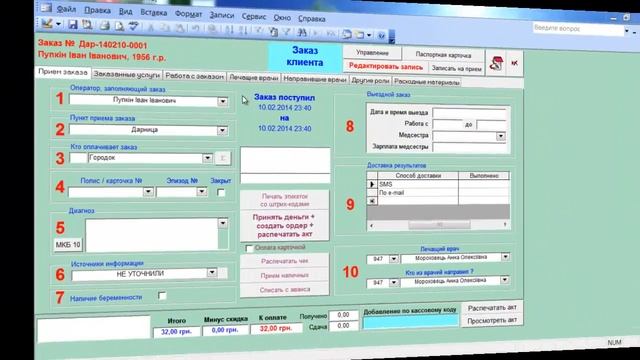Screen dimensions: 640x360
Task: Click the Save floppy disk toolbar icon
Action: (73, 24)
